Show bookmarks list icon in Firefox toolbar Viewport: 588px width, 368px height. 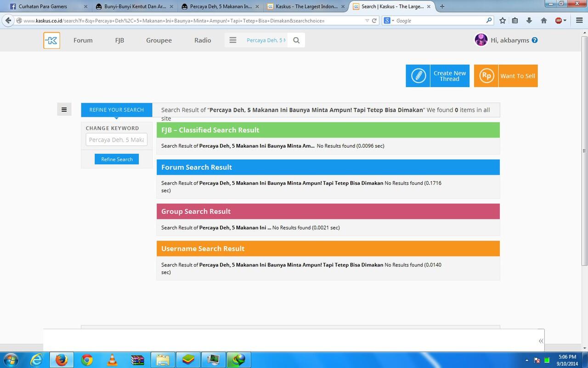tap(515, 21)
